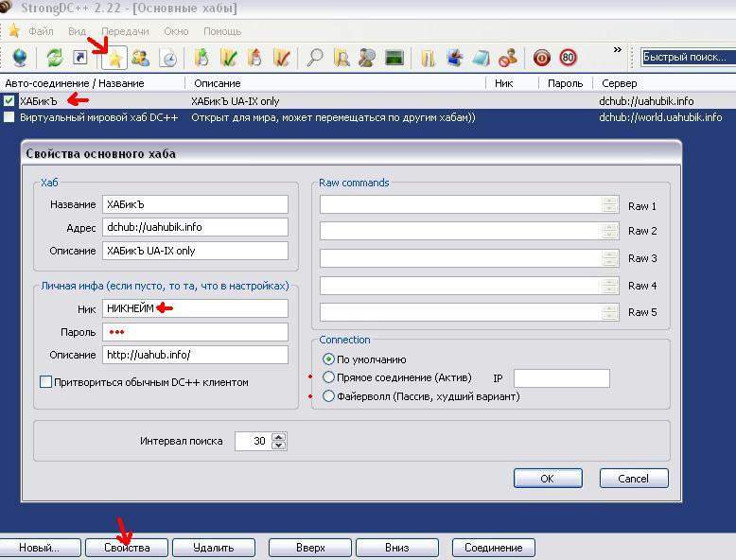736x560 pixels.
Task: Increase search interval with spinner up arrow
Action: [278, 437]
